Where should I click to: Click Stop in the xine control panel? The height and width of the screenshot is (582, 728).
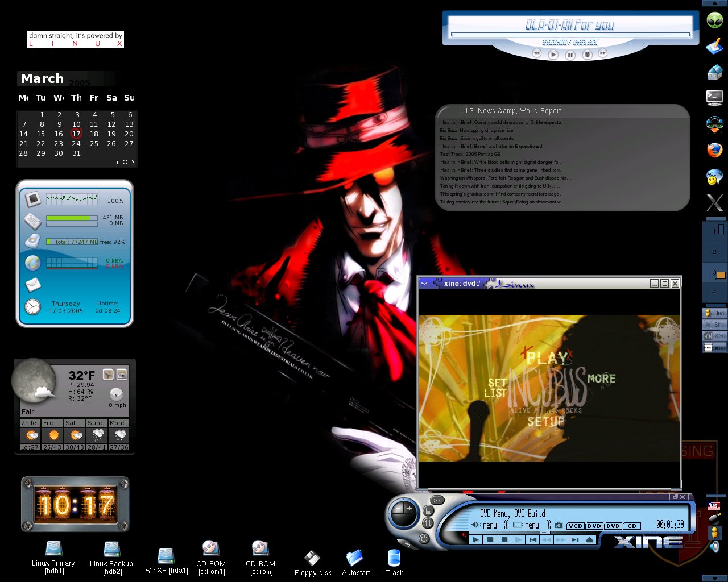[x=490, y=540]
